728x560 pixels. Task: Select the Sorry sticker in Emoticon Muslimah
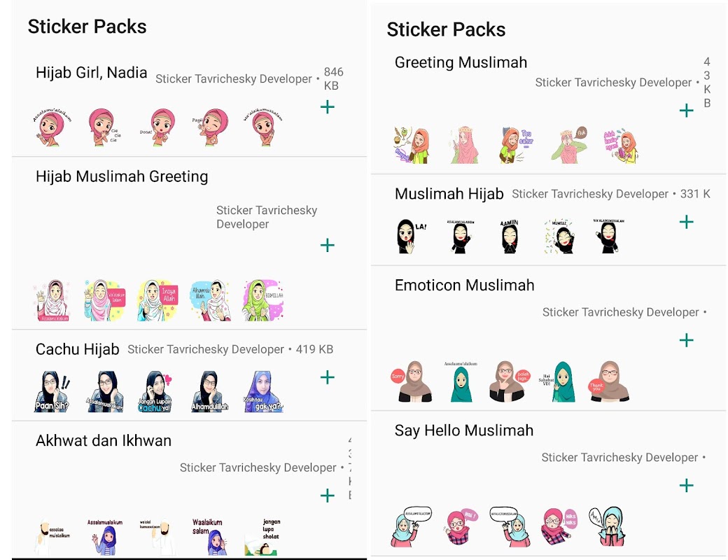(412, 381)
